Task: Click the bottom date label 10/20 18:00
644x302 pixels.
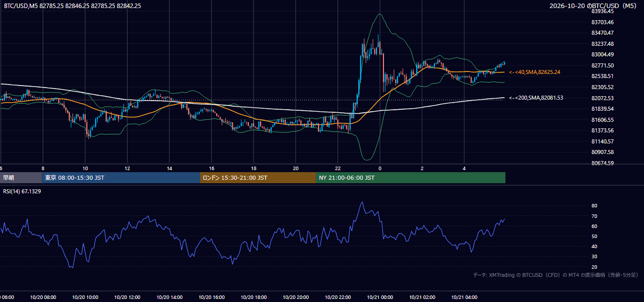Action: [254, 297]
